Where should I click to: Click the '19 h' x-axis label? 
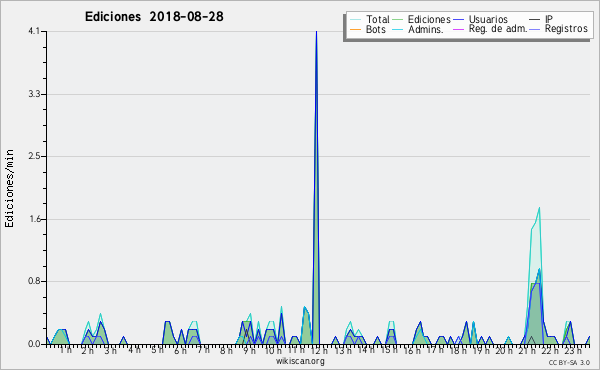tap(481, 350)
